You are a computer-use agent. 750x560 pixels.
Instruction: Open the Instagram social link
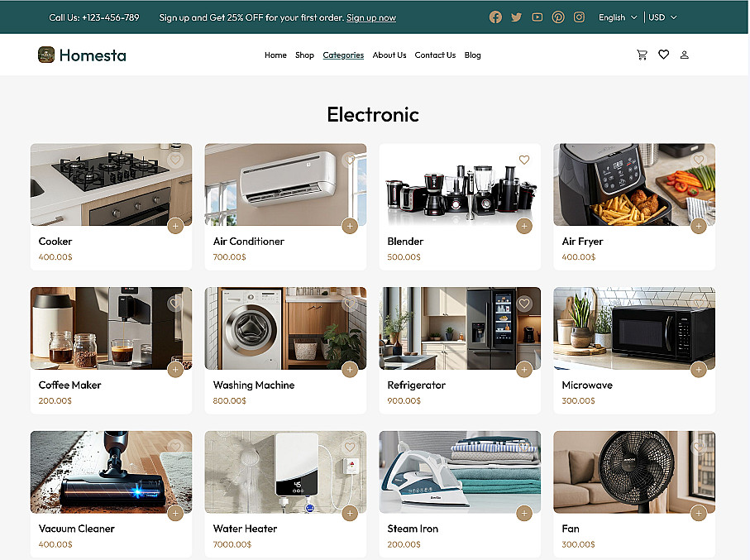coord(579,17)
